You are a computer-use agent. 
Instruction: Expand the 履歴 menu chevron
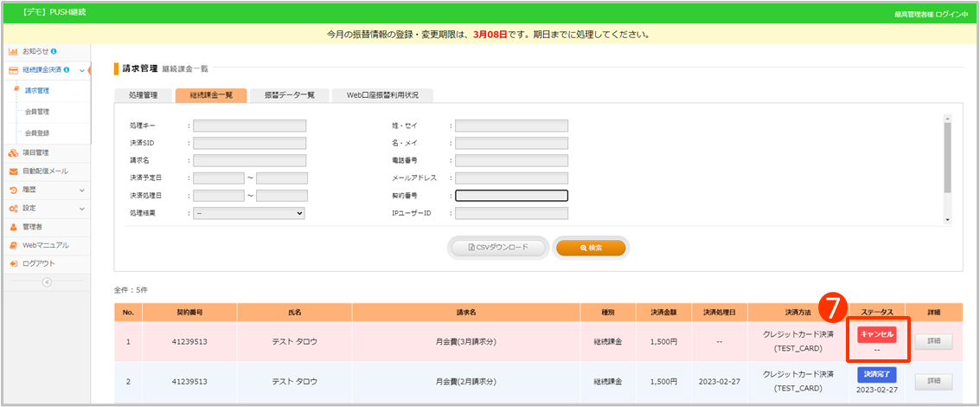click(x=82, y=190)
